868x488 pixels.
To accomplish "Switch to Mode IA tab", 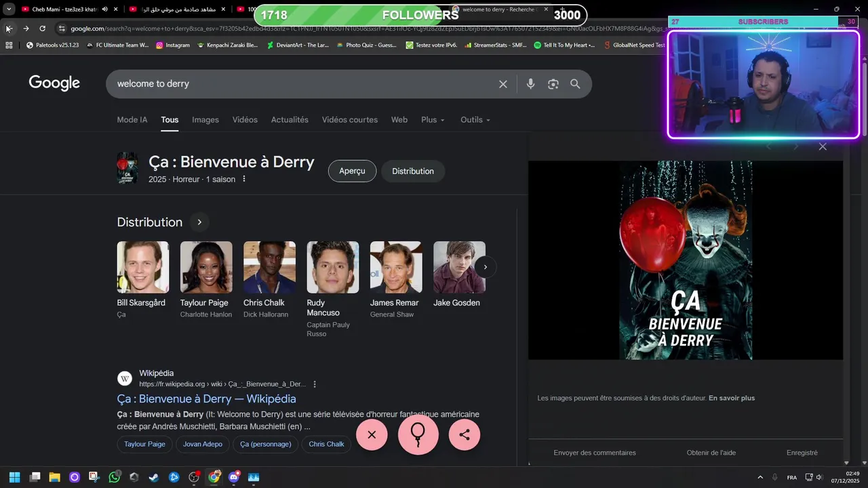I will click(x=132, y=120).
